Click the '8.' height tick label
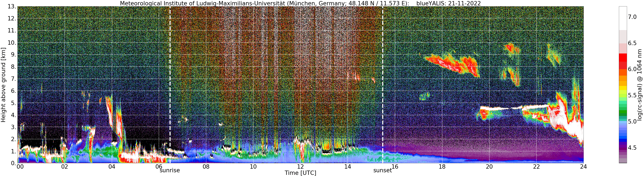This screenshot has width=644, height=177. [x=14, y=67]
